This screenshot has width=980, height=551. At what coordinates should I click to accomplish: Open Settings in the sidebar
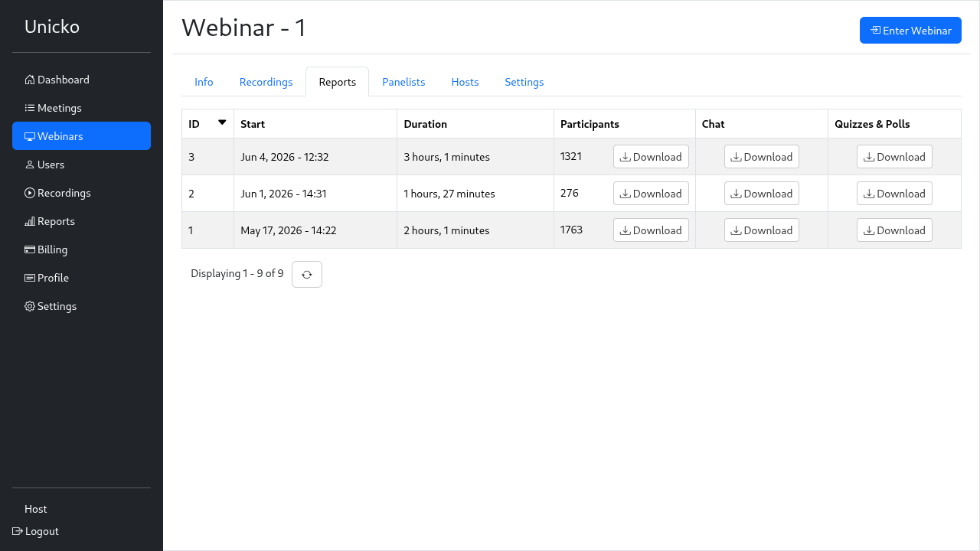point(81,306)
